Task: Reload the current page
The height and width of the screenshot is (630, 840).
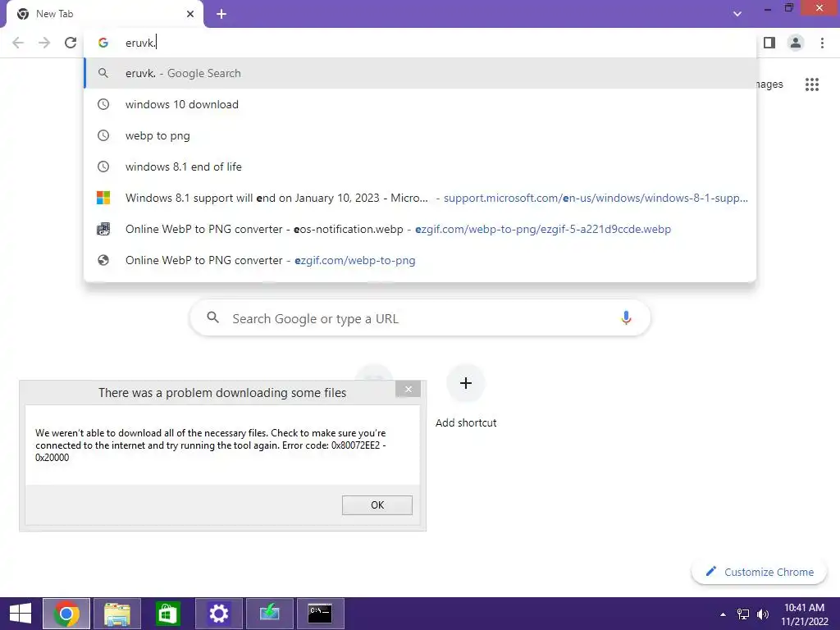Action: pos(71,43)
